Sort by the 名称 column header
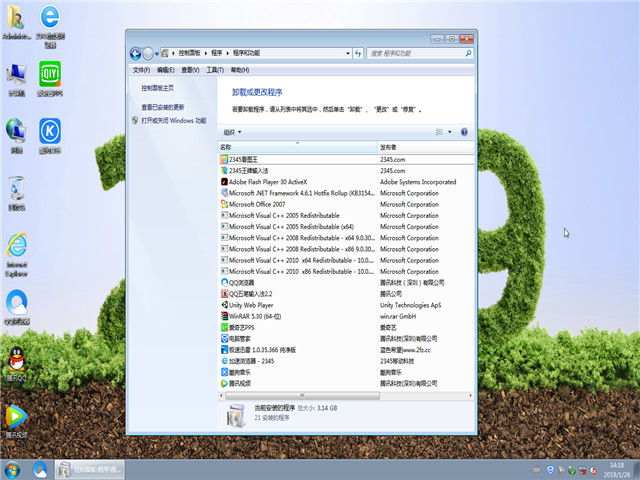Image resolution: width=640 pixels, height=480 pixels. click(298, 147)
